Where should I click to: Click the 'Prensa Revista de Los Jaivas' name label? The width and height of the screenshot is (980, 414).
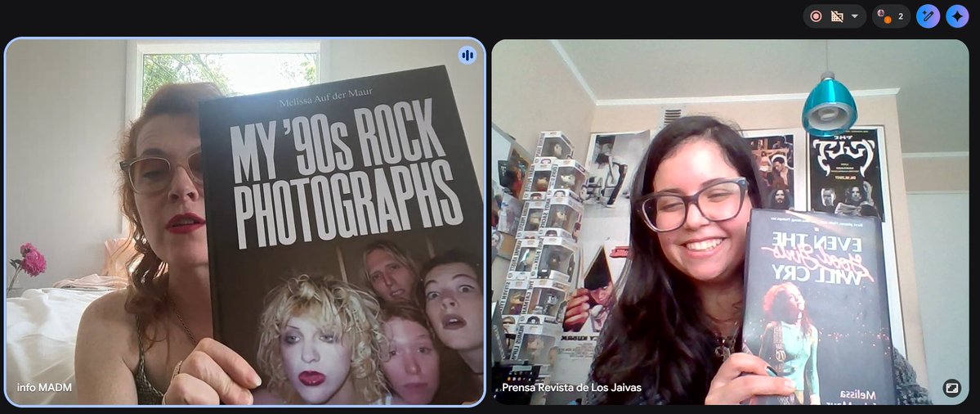tap(571, 388)
